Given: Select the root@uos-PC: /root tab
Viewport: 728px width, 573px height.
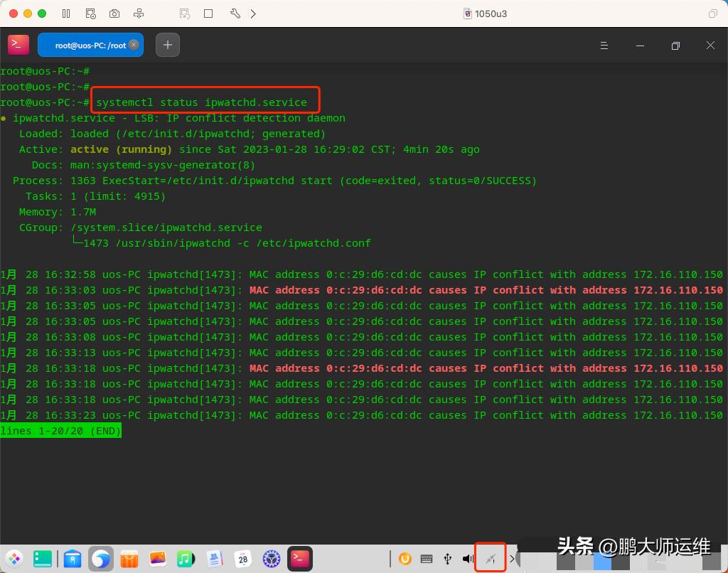Looking at the screenshot, I should tap(85, 45).
